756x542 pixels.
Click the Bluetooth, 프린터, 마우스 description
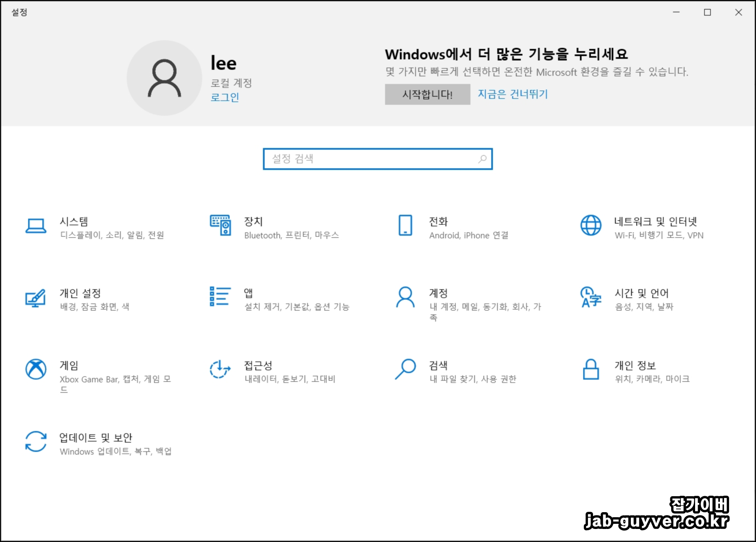point(291,235)
